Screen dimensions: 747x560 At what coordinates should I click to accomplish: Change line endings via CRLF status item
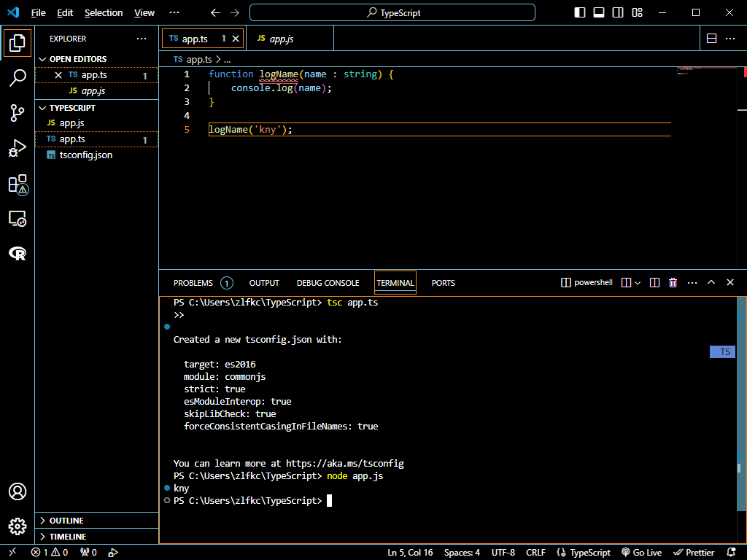(535, 553)
